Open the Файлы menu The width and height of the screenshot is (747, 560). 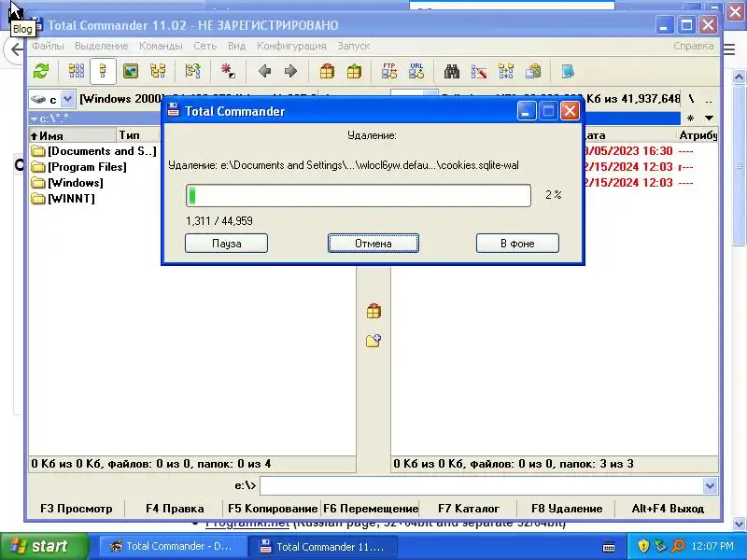click(x=48, y=46)
